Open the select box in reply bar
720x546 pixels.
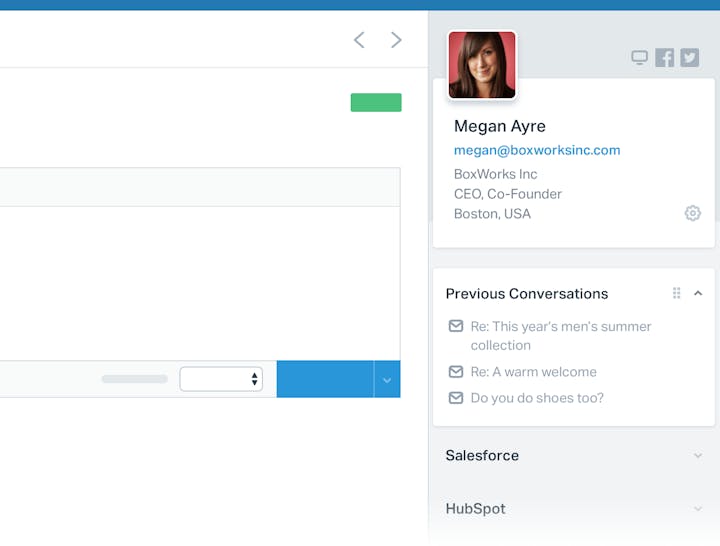click(221, 379)
